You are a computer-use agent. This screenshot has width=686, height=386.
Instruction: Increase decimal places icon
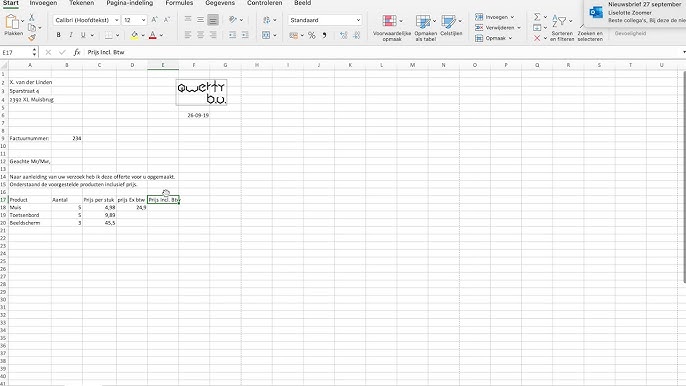(x=344, y=35)
